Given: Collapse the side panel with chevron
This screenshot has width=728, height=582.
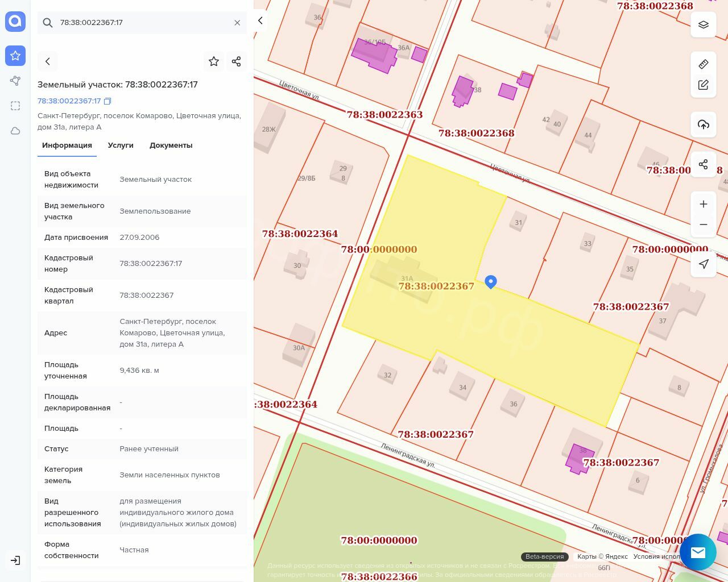Looking at the screenshot, I should [x=260, y=21].
